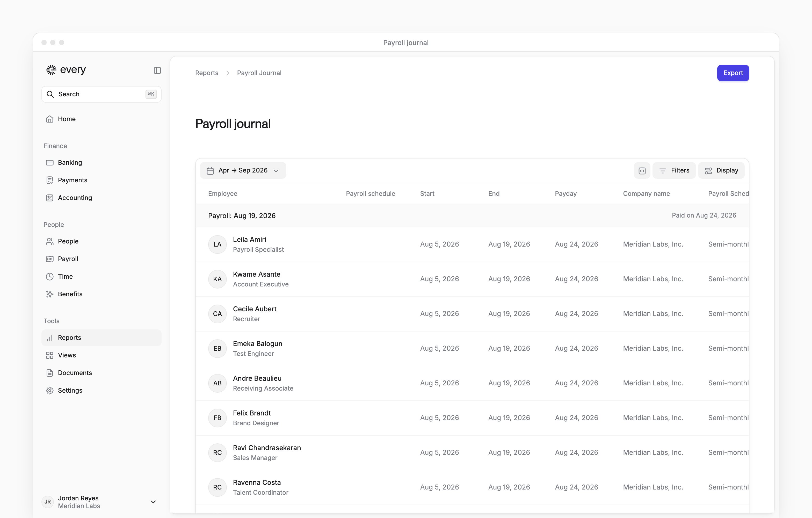The width and height of the screenshot is (812, 518).
Task: Sort by Employee column header
Action: point(223,193)
